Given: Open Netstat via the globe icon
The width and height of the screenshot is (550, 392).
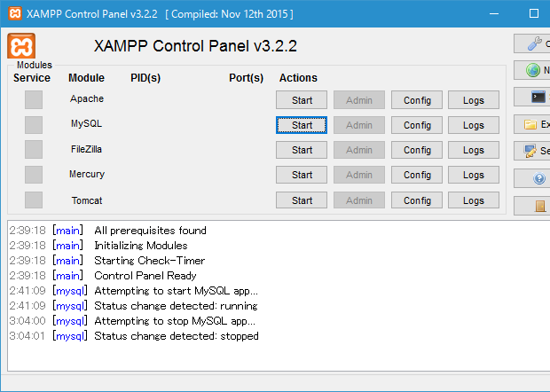Looking at the screenshot, I should coord(533,70).
